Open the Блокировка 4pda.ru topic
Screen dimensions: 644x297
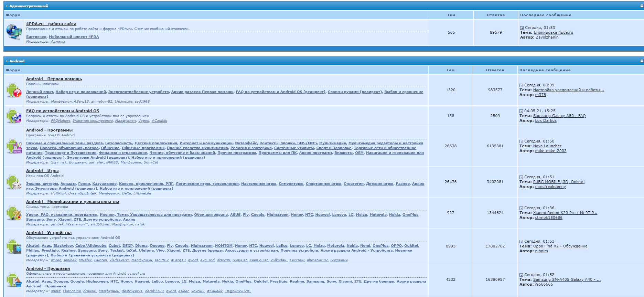click(x=553, y=32)
